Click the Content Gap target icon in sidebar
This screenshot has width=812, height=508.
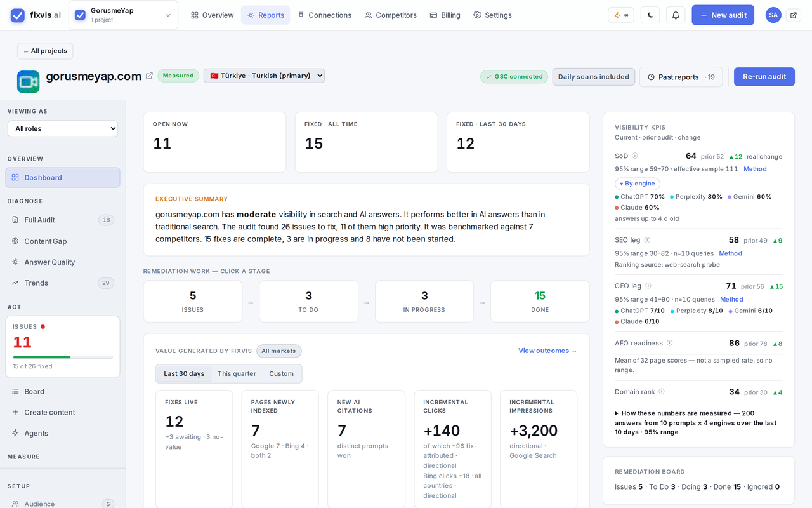click(x=15, y=241)
